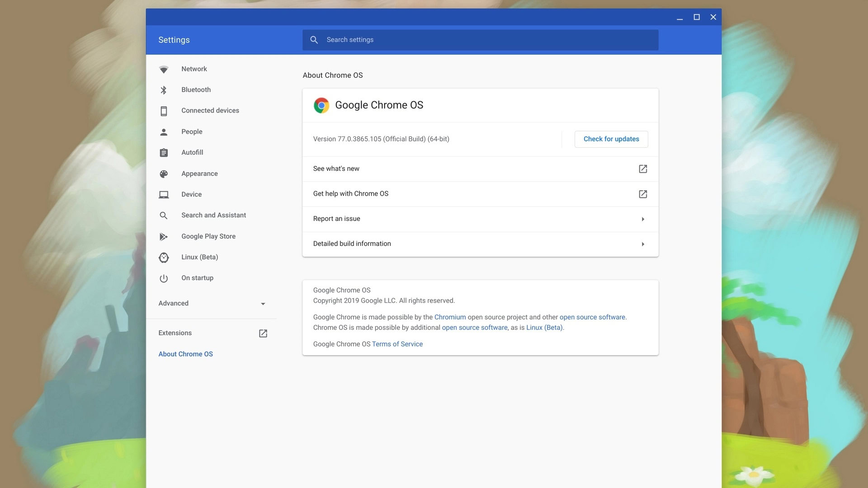Select the Google Play Store icon
This screenshot has height=488, width=868.
pos(164,237)
